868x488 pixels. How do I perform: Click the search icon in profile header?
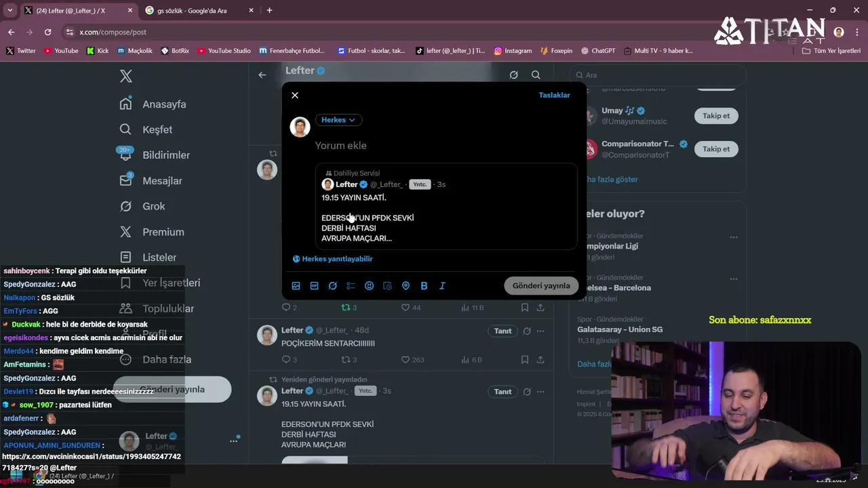(536, 75)
